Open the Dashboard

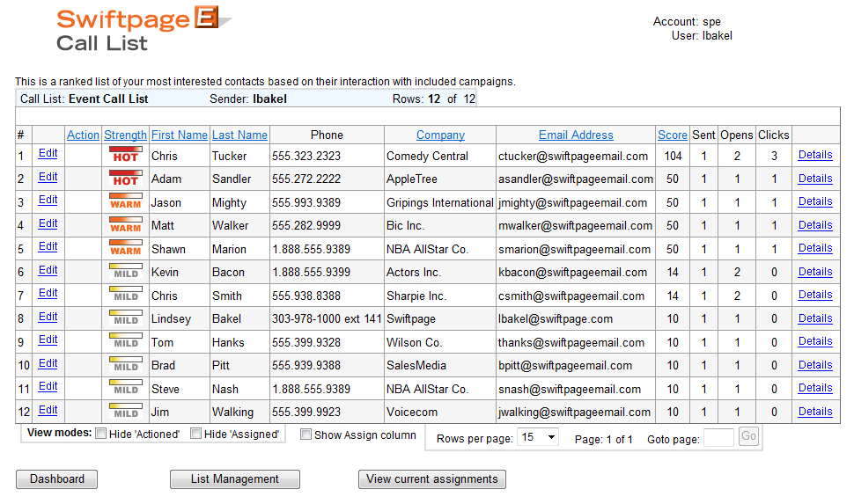coord(56,479)
